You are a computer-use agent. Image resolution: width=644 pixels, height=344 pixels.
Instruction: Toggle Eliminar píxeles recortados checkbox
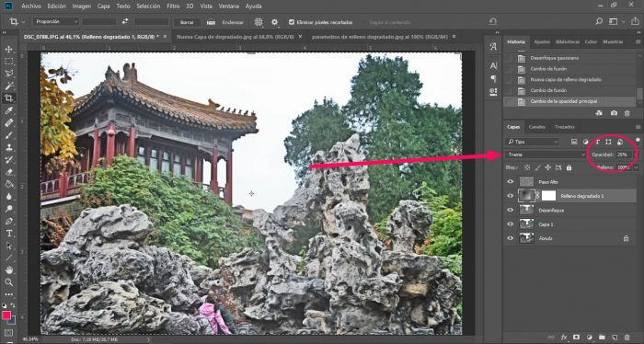click(x=292, y=22)
